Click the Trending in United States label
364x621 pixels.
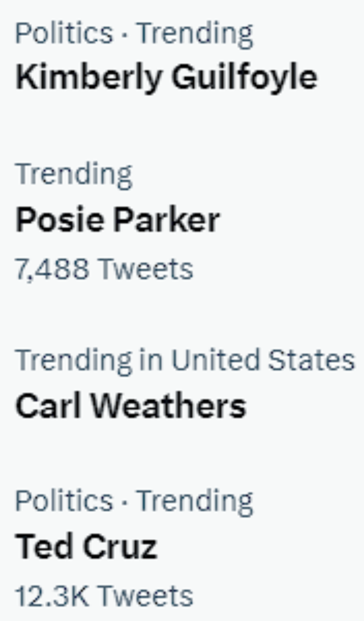[185, 360]
